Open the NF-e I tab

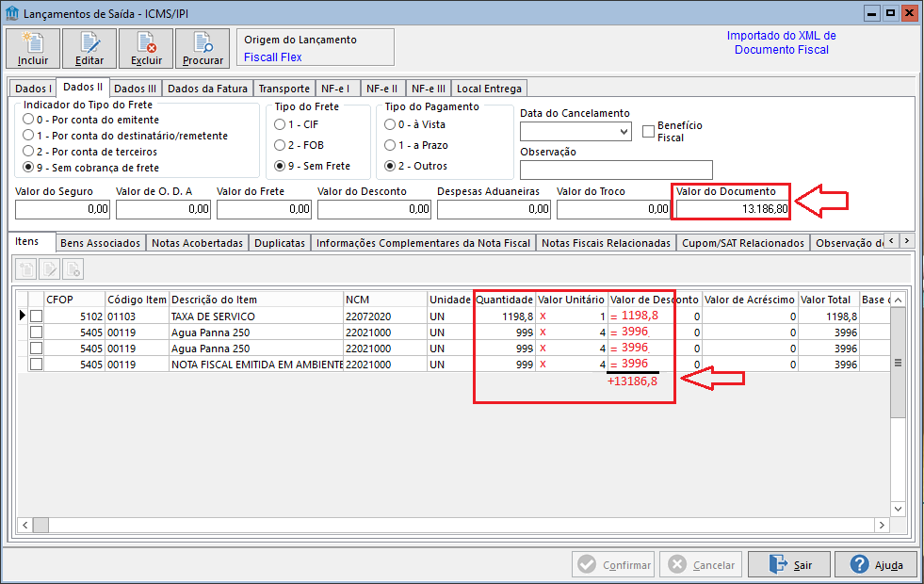point(336,89)
